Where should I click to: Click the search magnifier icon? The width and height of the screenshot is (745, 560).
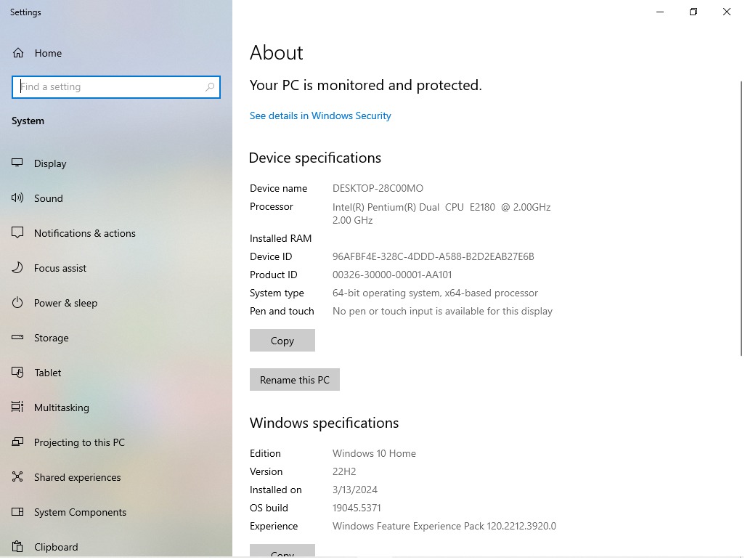pyautogui.click(x=210, y=87)
